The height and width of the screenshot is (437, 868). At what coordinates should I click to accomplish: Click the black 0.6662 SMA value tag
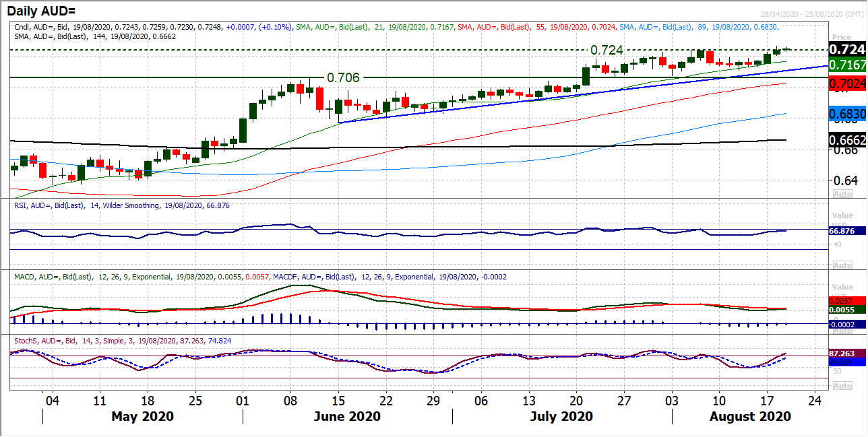point(846,140)
